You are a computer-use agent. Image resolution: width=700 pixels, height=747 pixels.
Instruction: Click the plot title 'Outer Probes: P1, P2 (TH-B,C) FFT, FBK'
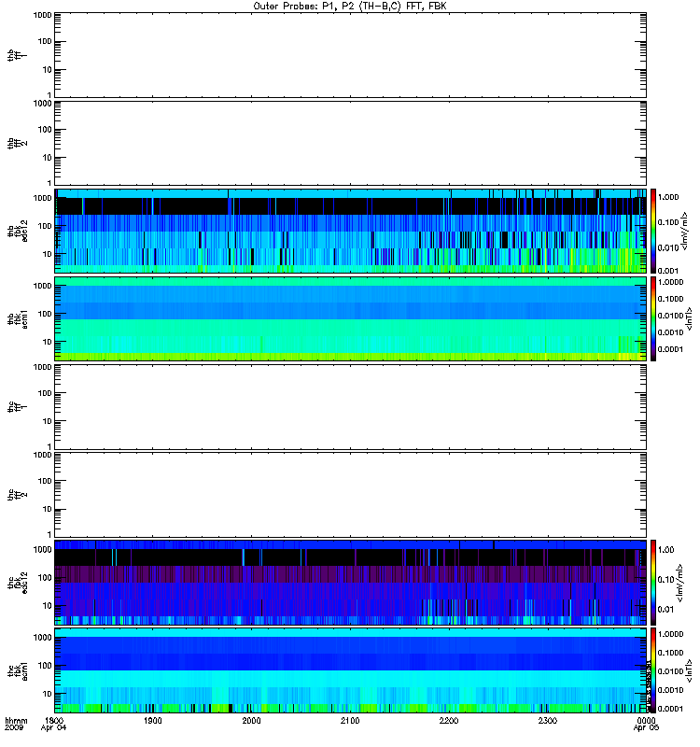pos(350,7)
